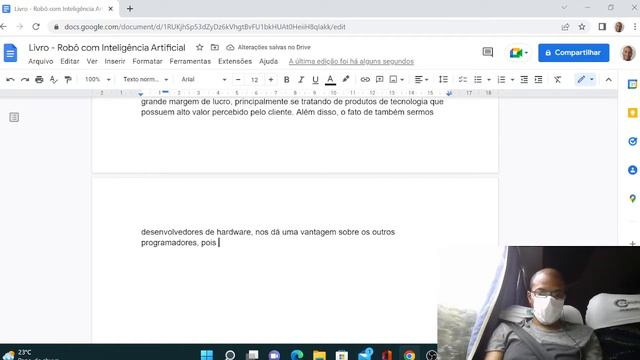The height and width of the screenshot is (360, 640).
Task: Reload the browser page
Action: point(36,27)
